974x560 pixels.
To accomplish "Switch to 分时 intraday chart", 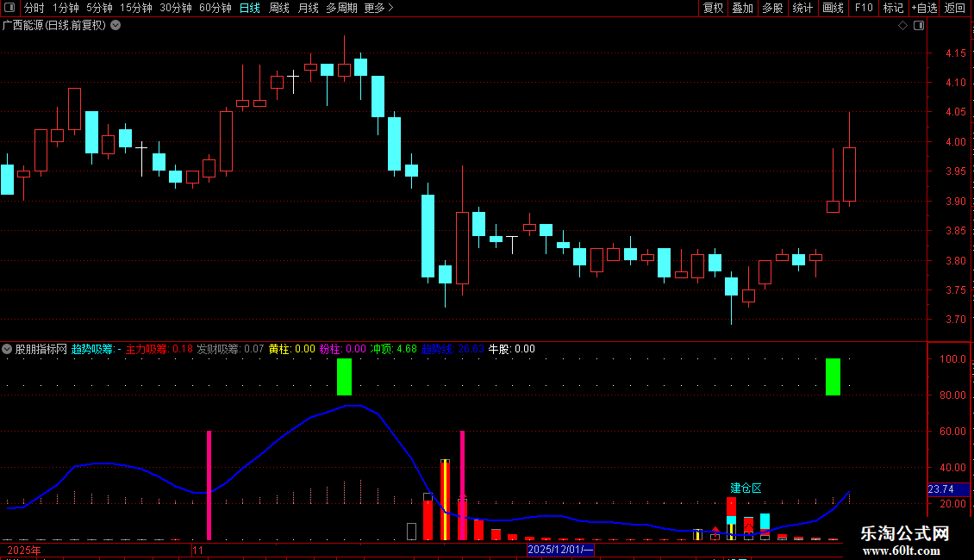I will [x=34, y=8].
